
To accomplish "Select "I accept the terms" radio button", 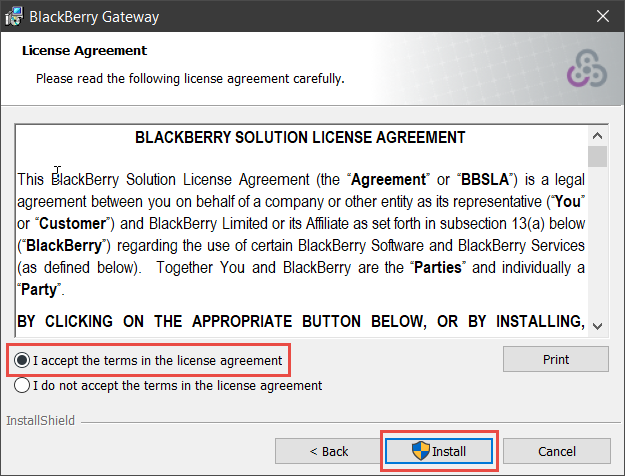I will (22, 360).
